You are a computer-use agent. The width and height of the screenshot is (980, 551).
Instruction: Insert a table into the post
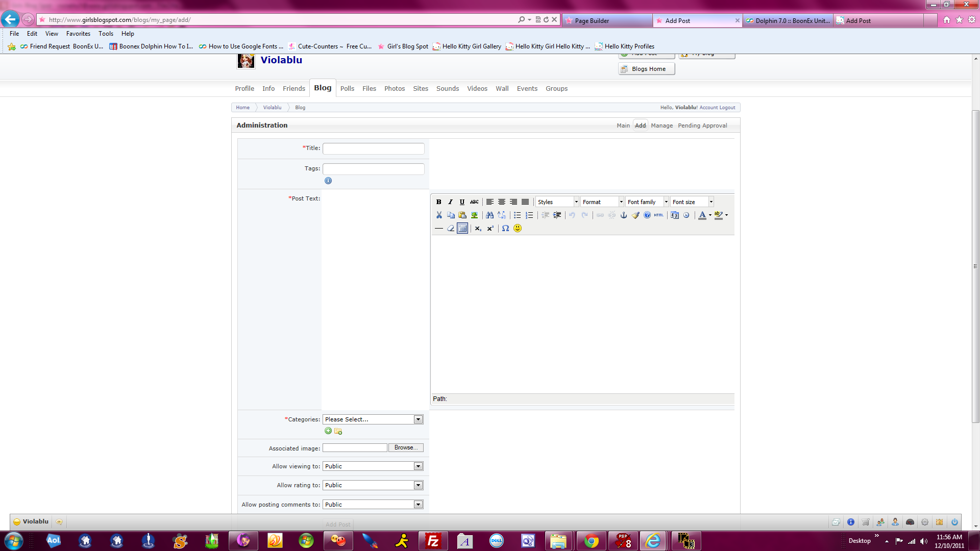(462, 229)
